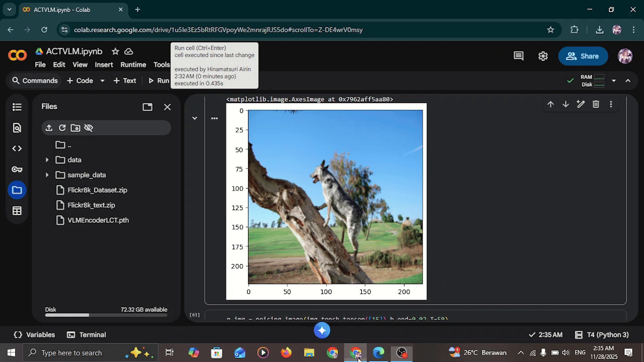Upload a file to session storage
This screenshot has width=644, height=362.
pyautogui.click(x=49, y=128)
